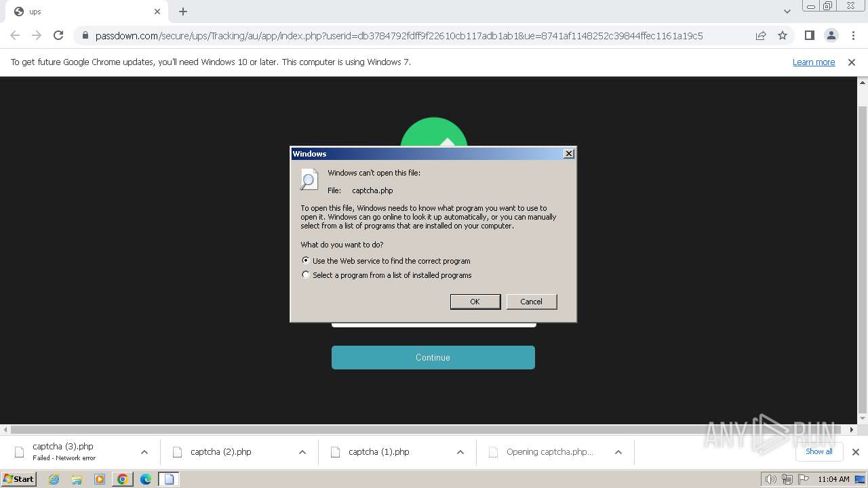
Task: Expand options for the 'Opening captcha.php' download
Action: (618, 452)
